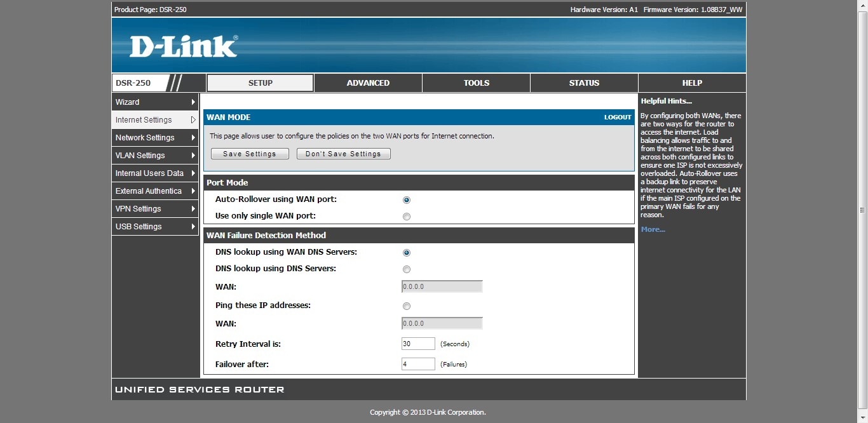Open USB Settings in sidebar
The height and width of the screenshot is (423, 868).
(x=139, y=227)
